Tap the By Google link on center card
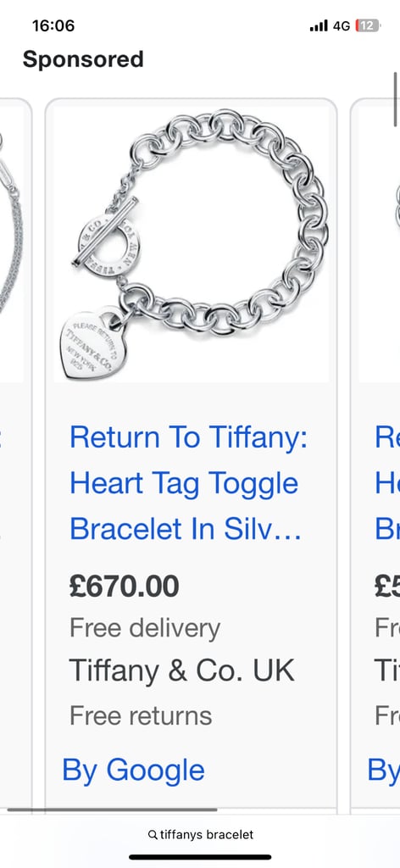 coord(133,770)
